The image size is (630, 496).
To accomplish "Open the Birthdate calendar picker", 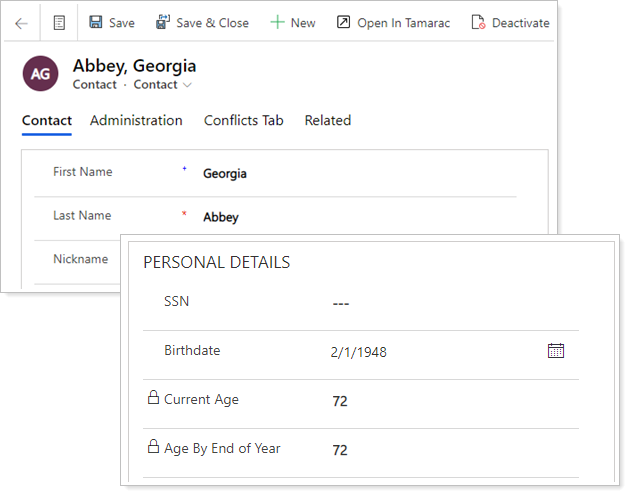I will click(x=556, y=350).
